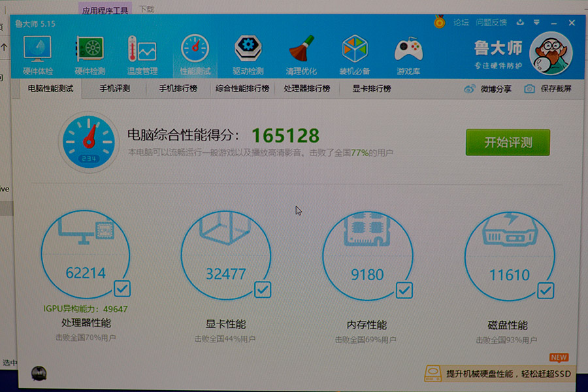Click the download tray icon in title bar
588x392 pixels.
(520, 22)
